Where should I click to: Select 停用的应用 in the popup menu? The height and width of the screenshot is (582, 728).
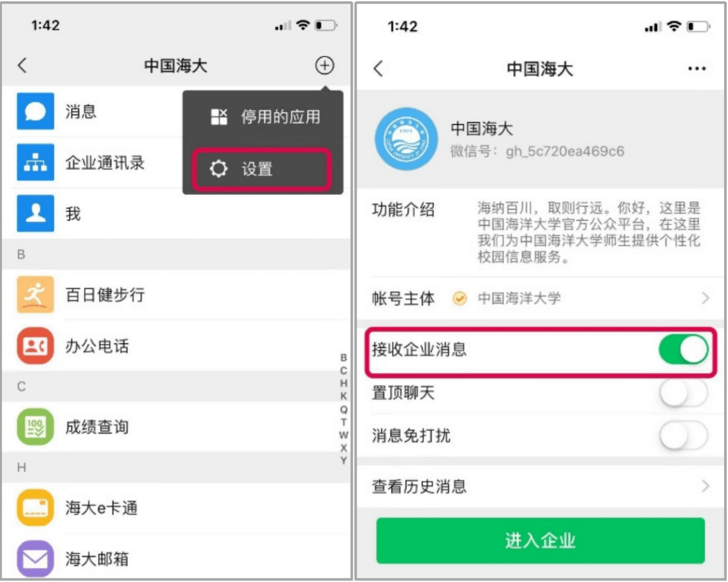265,117
